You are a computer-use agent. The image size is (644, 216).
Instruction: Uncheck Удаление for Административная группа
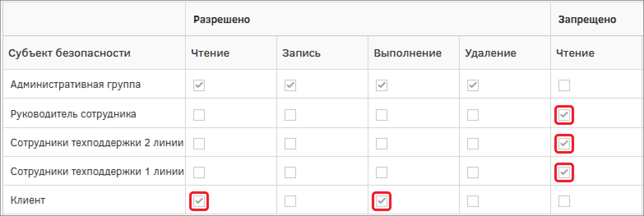(473, 85)
